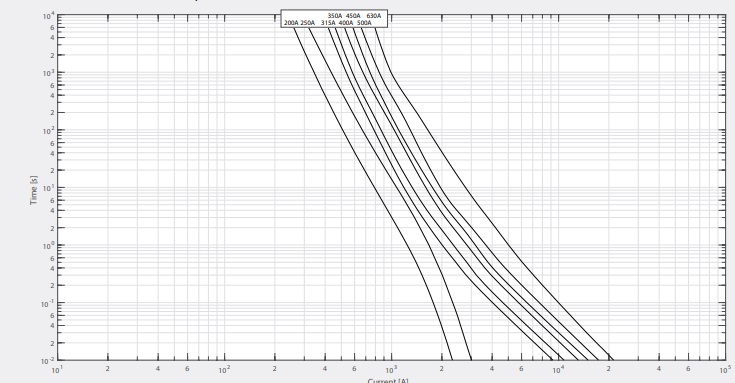
Task: Select the 10^-1 tick label on Time axis
Action: click(x=47, y=304)
